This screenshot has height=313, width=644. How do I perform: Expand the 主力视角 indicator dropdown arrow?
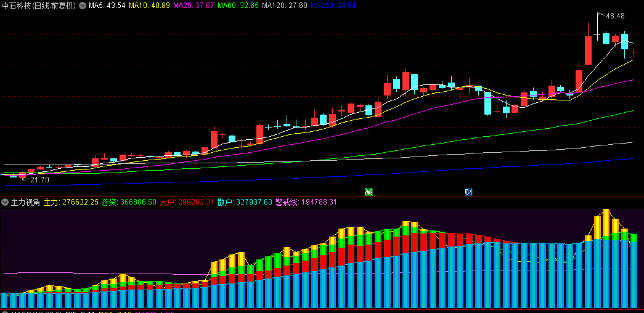6,202
